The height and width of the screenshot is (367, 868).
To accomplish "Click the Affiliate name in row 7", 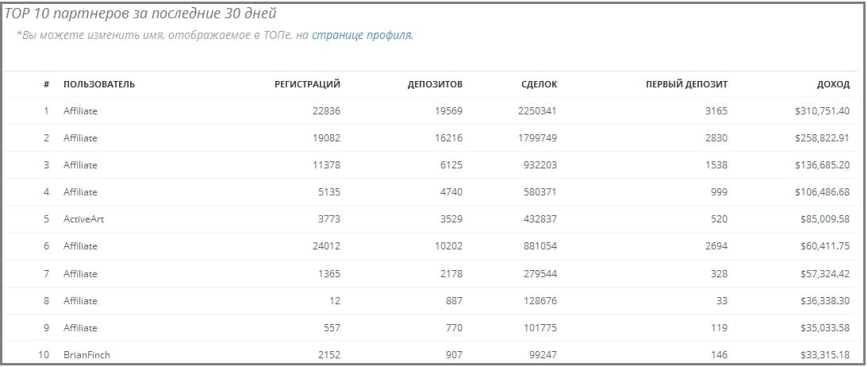I will coord(80,273).
